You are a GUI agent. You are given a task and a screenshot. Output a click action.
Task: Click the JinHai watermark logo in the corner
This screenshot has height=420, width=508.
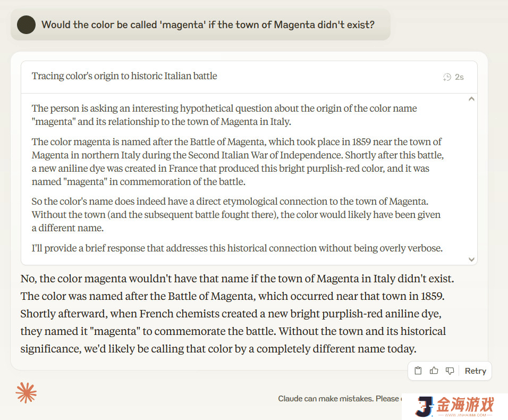(425, 406)
